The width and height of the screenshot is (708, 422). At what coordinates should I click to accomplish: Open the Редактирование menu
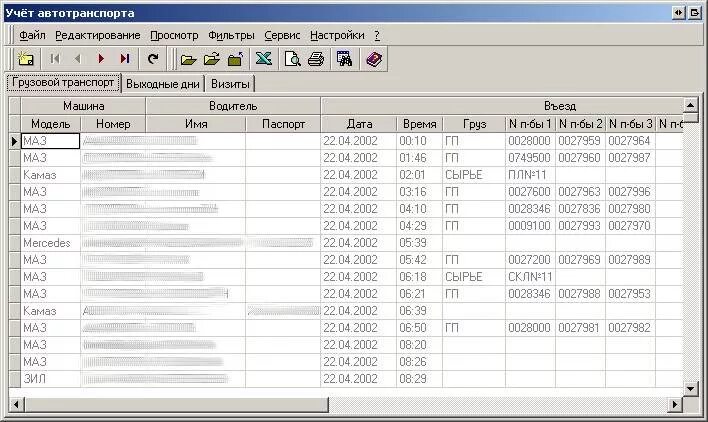pyautogui.click(x=98, y=35)
